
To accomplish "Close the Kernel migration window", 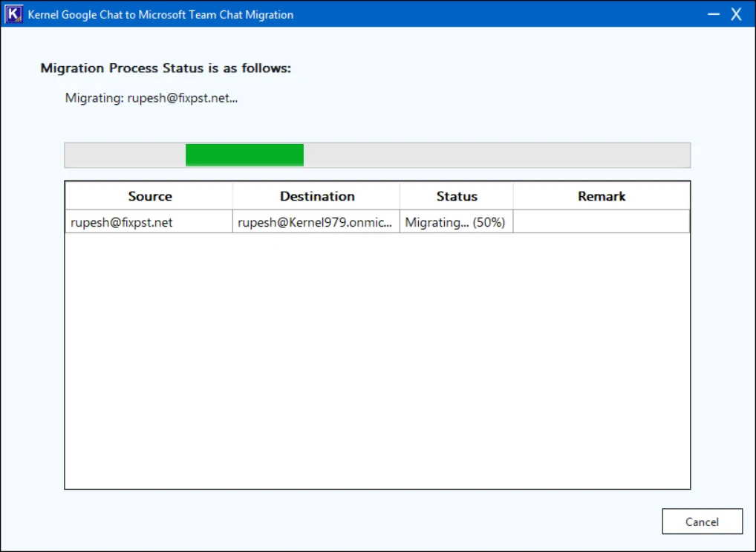I will coord(736,14).
